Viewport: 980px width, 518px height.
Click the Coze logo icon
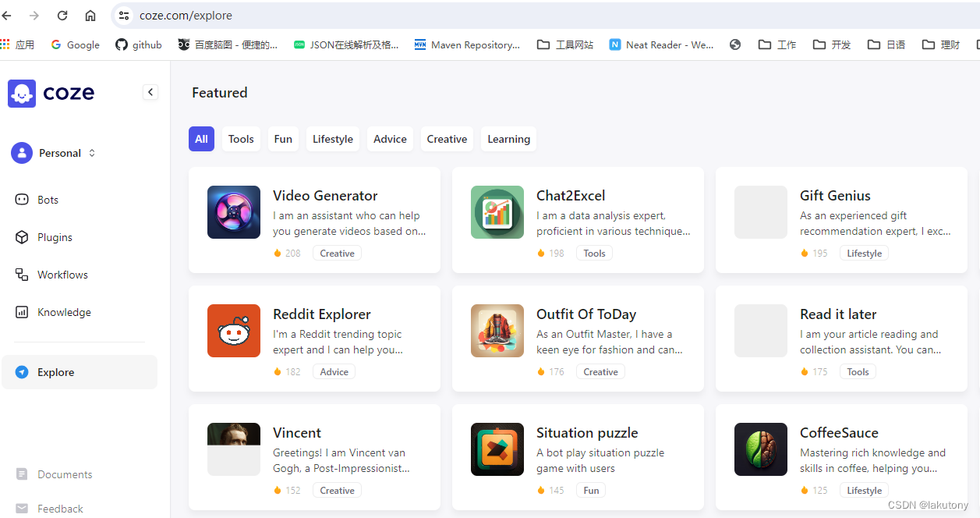(22, 94)
